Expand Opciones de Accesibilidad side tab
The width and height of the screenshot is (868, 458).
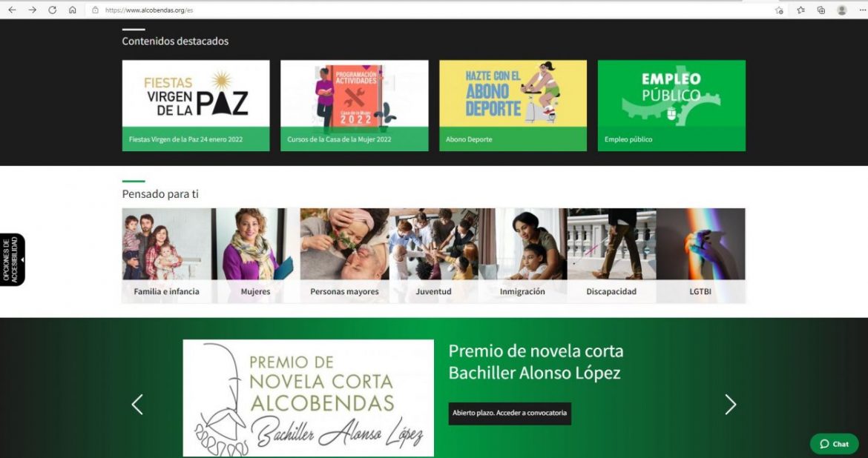[12, 259]
